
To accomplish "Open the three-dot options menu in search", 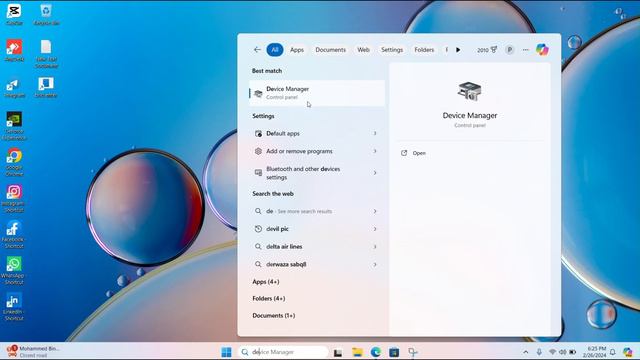I will tap(526, 50).
